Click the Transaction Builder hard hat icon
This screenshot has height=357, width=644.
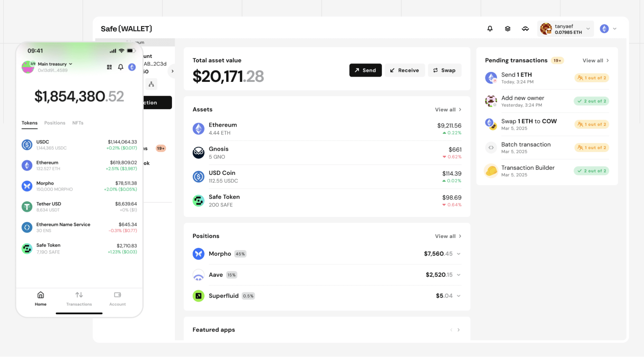[491, 171]
